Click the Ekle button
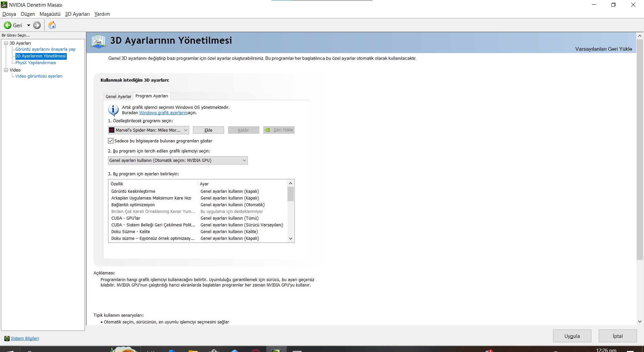The height and width of the screenshot is (352, 644). pyautogui.click(x=208, y=130)
